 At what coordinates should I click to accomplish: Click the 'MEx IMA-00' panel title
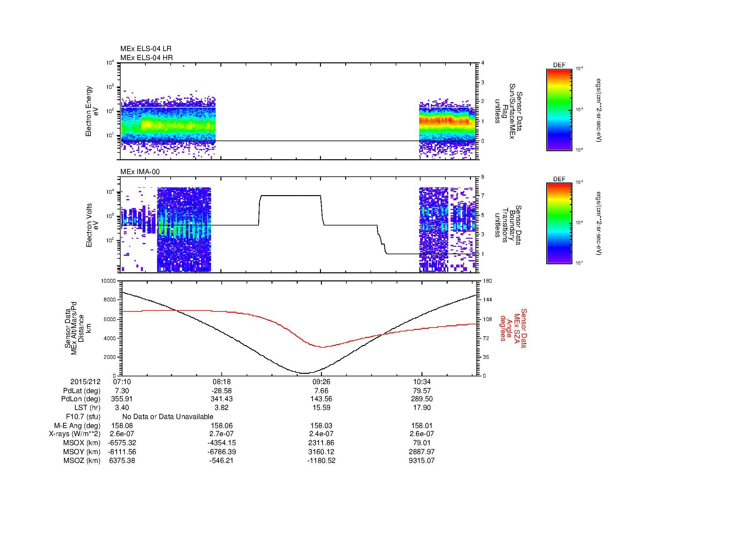[140, 172]
